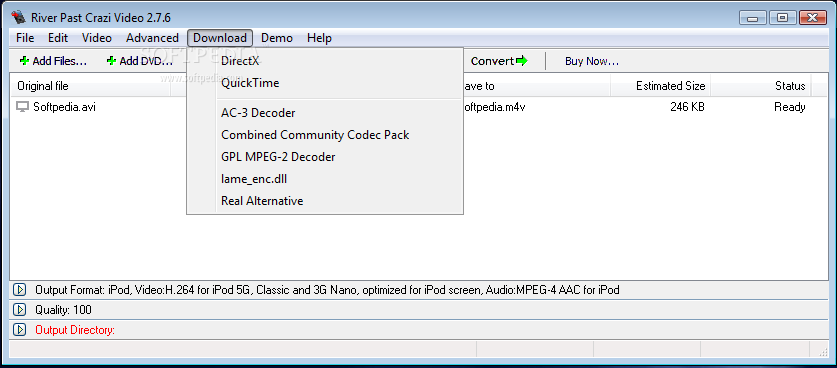
Task: Click the Quality: 100 label
Action: click(x=63, y=310)
